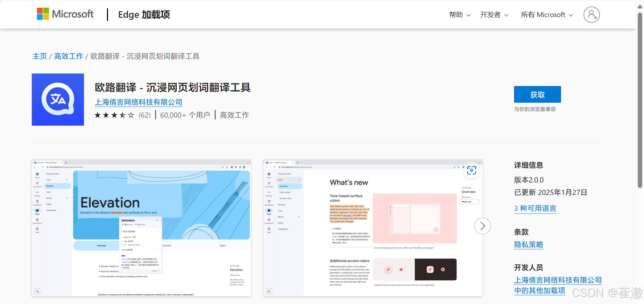This screenshot has width=644, height=304.
Task: Open the 隐私策略 link
Action: pos(529,245)
